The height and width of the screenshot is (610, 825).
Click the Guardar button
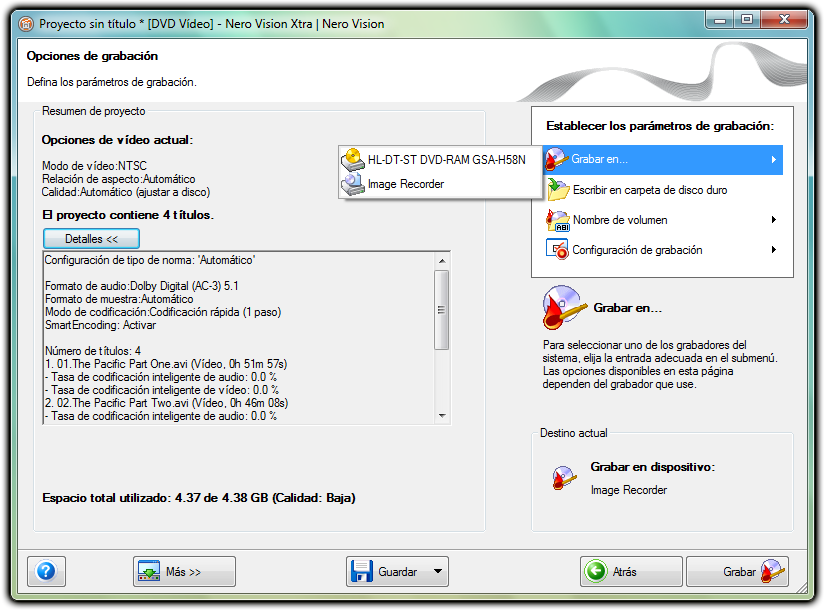point(397,571)
